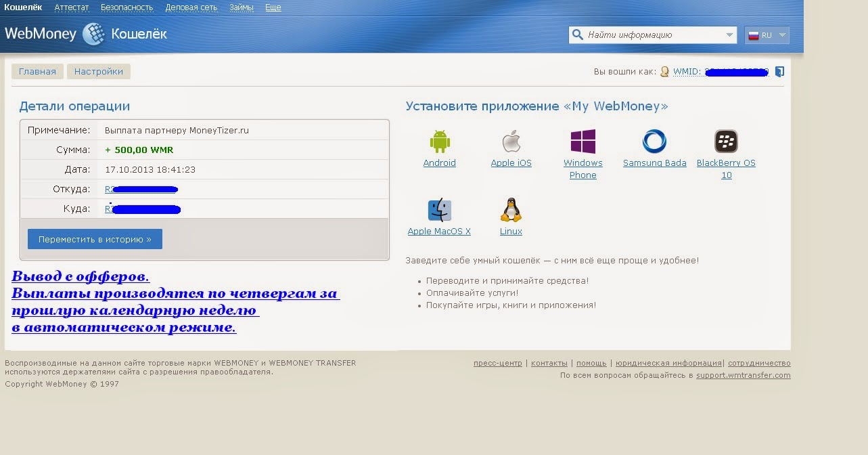Open the пресс-центр footer link

coord(498,364)
